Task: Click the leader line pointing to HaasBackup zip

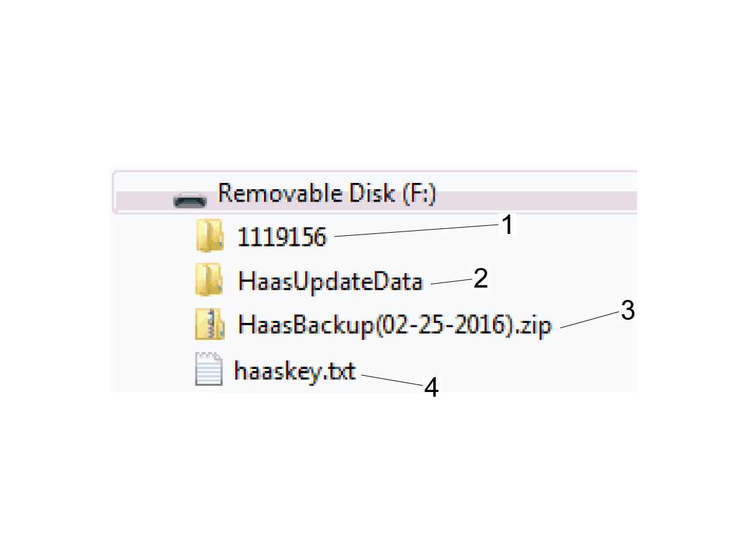Action: click(x=588, y=320)
